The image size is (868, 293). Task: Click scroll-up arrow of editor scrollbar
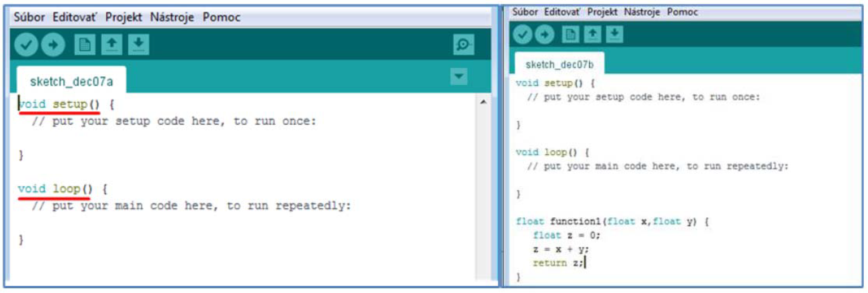[x=483, y=102]
